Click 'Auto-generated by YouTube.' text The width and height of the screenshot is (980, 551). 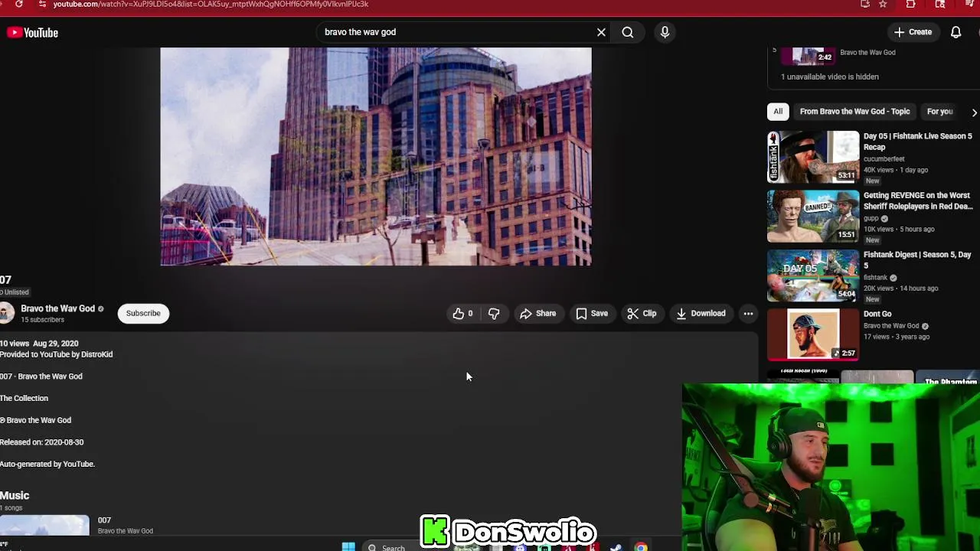[47, 464]
